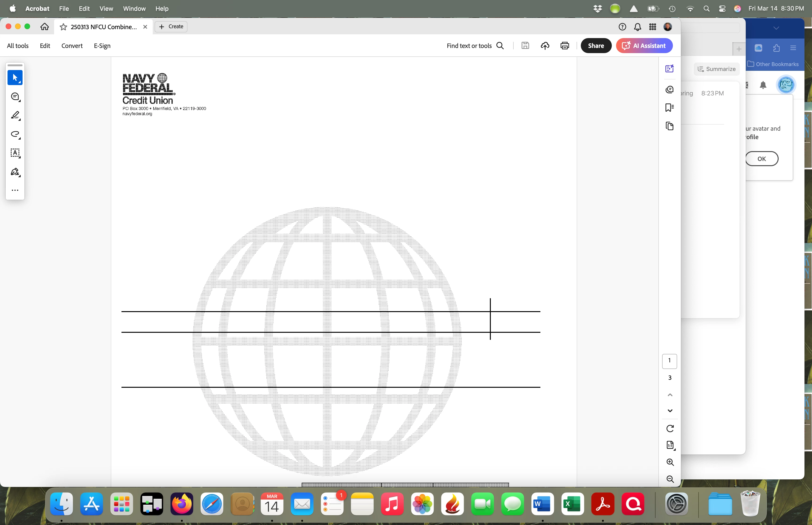Click the Rotate page icon
The width and height of the screenshot is (812, 525).
[x=670, y=428]
